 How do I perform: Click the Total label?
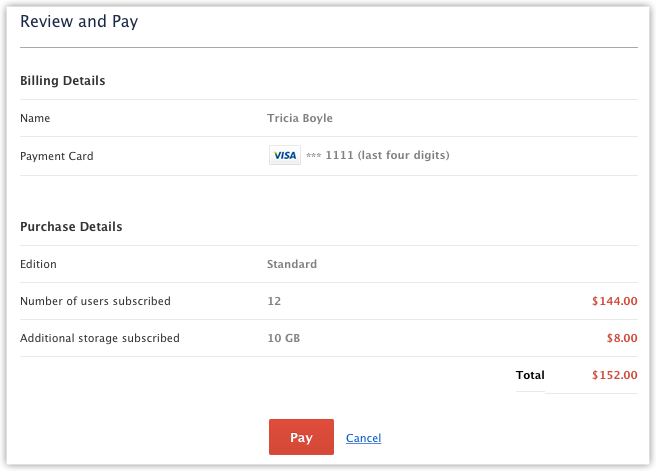click(x=530, y=376)
